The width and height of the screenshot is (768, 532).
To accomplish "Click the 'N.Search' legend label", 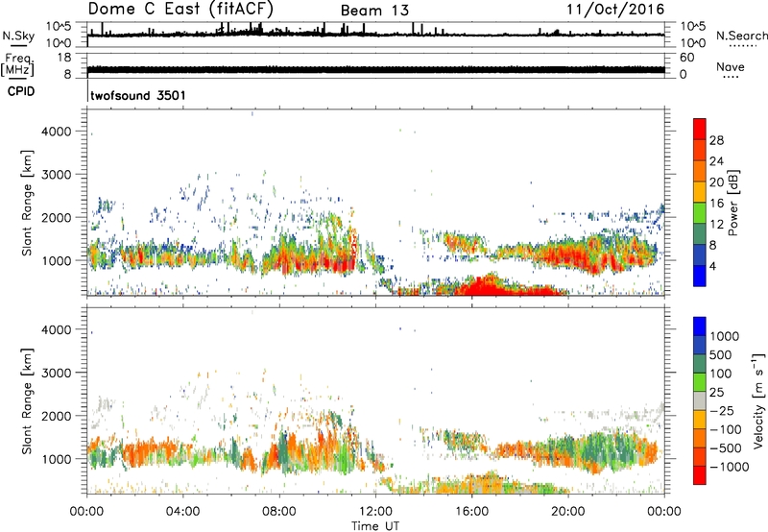I will pyautogui.click(x=741, y=36).
